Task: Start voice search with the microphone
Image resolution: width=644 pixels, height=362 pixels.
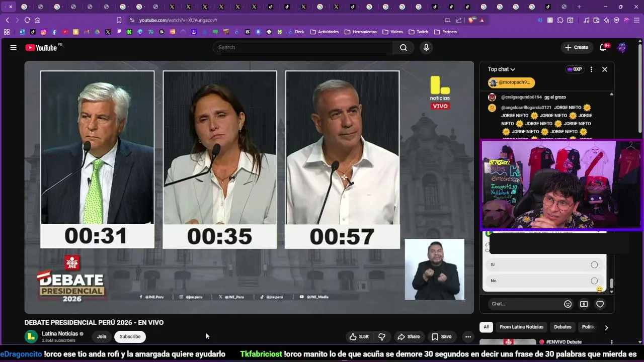Action: pos(426,47)
